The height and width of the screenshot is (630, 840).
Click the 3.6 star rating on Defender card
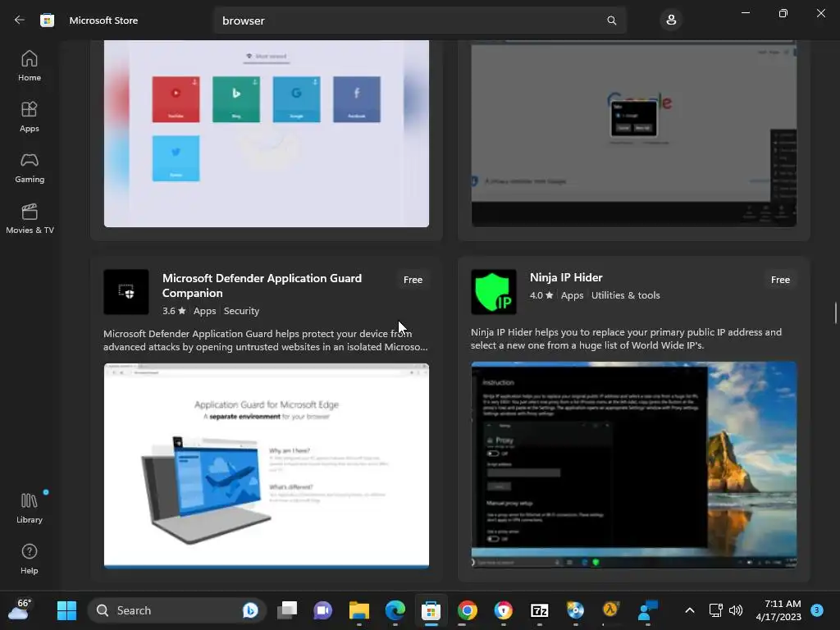coord(174,311)
